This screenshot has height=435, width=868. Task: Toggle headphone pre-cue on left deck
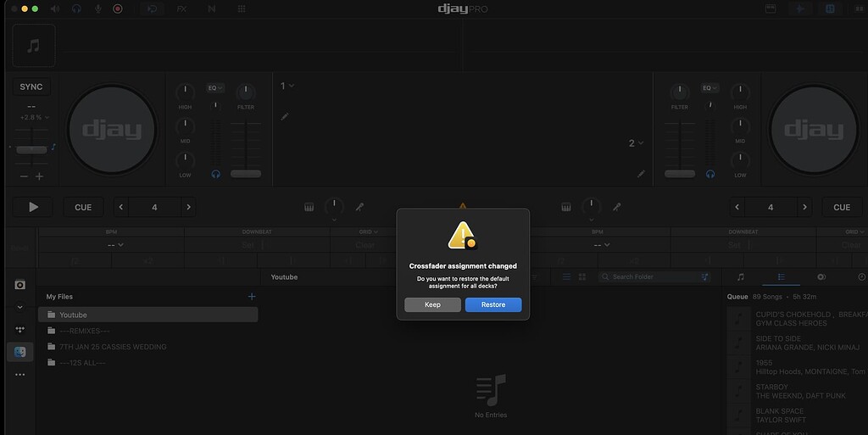click(216, 174)
